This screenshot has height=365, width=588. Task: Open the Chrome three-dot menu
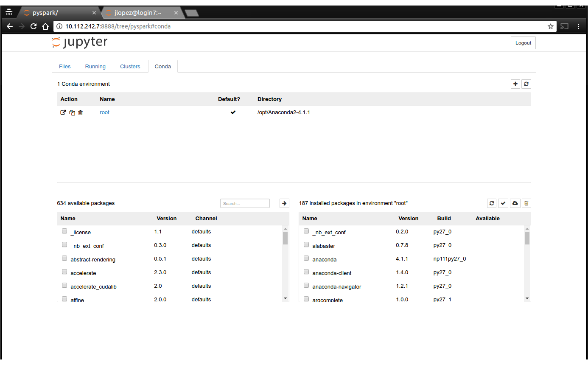tap(578, 26)
